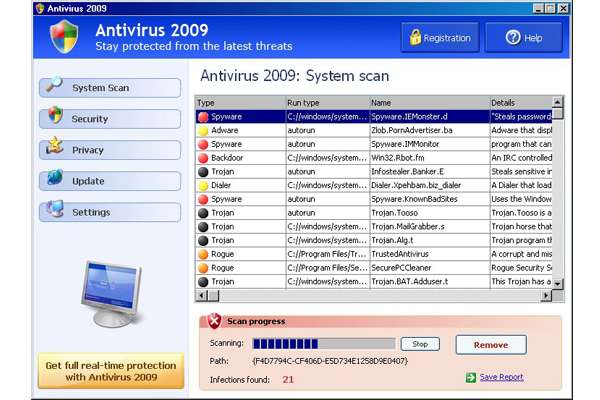Click the orange dot of TrustedAntivirus row
Image resolution: width=600 pixels, height=400 pixels.
(203, 255)
